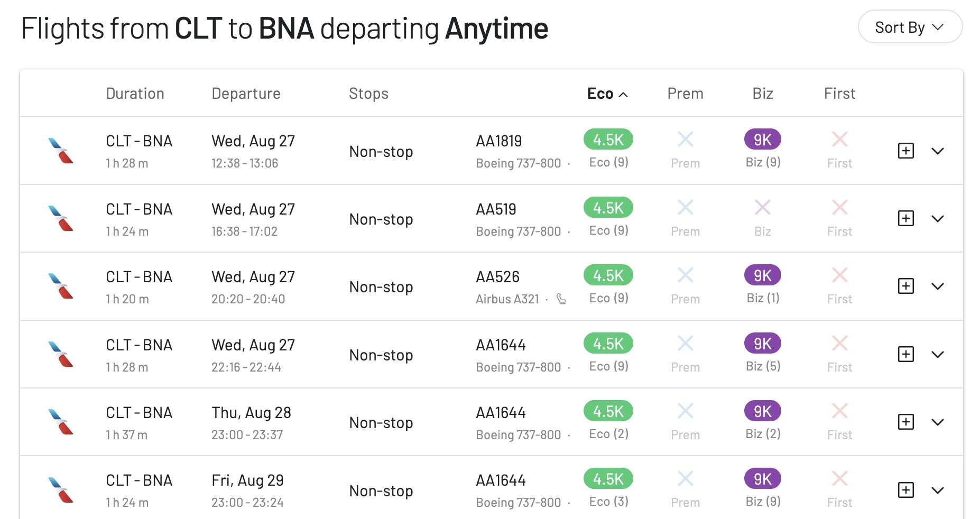Click the seat icon next to Airbus A321

(x=561, y=299)
